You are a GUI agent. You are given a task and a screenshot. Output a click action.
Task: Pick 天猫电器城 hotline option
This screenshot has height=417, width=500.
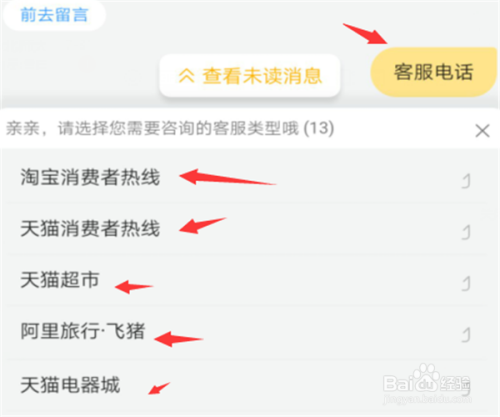click(x=247, y=385)
